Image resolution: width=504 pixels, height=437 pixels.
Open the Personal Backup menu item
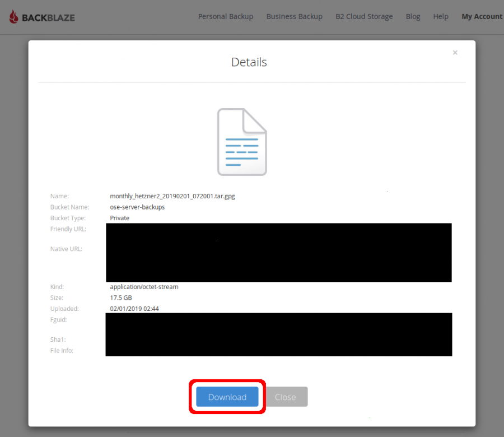pyautogui.click(x=226, y=17)
